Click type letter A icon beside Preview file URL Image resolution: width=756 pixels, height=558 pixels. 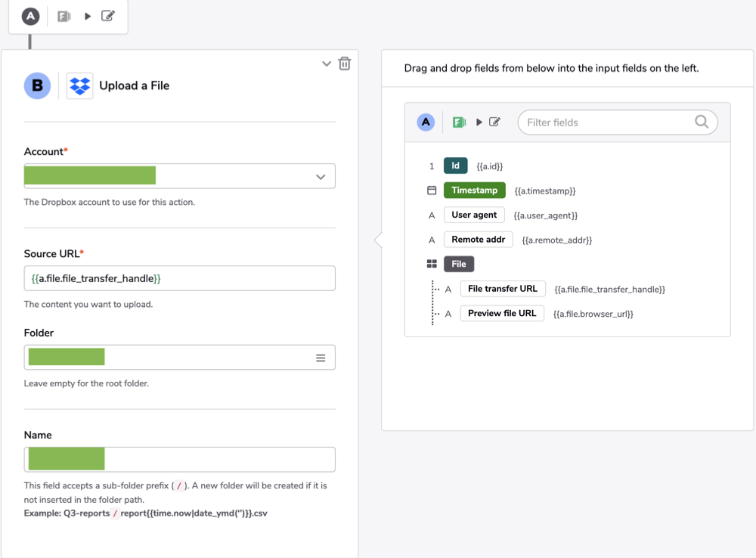tap(448, 314)
